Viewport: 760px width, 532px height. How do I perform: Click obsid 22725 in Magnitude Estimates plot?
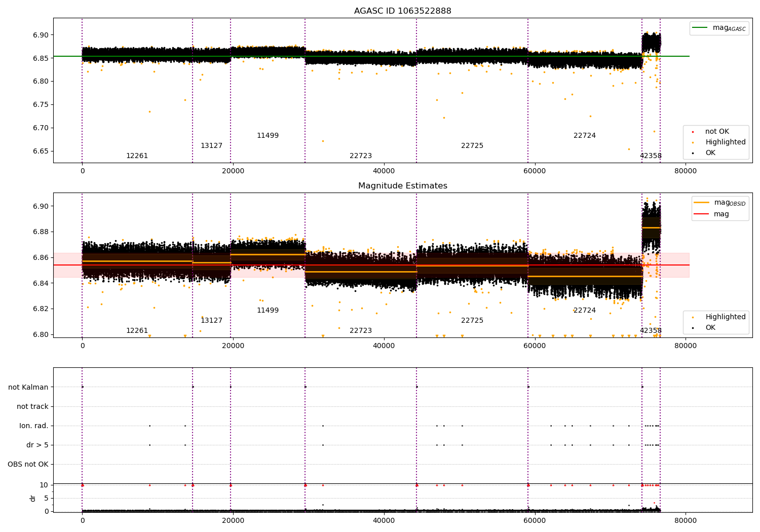pos(472,321)
